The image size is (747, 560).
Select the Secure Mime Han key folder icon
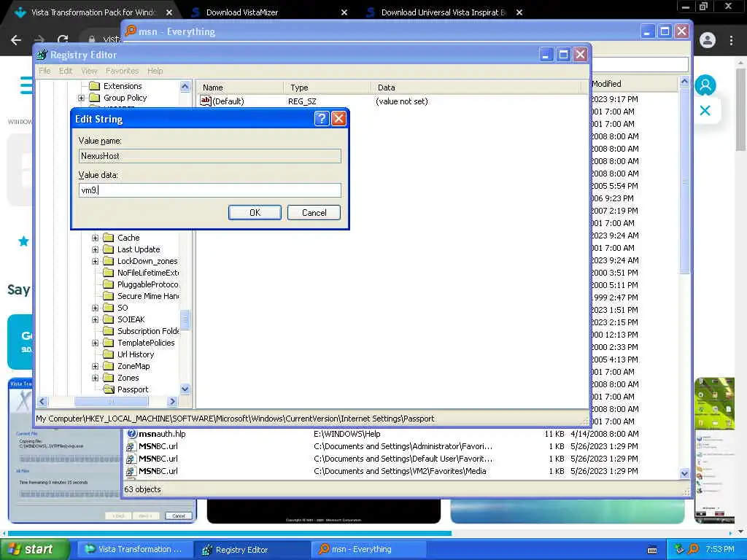click(109, 296)
